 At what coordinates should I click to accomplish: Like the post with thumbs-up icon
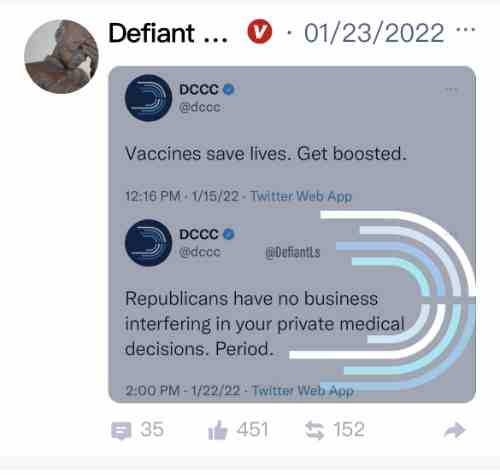pos(218,430)
